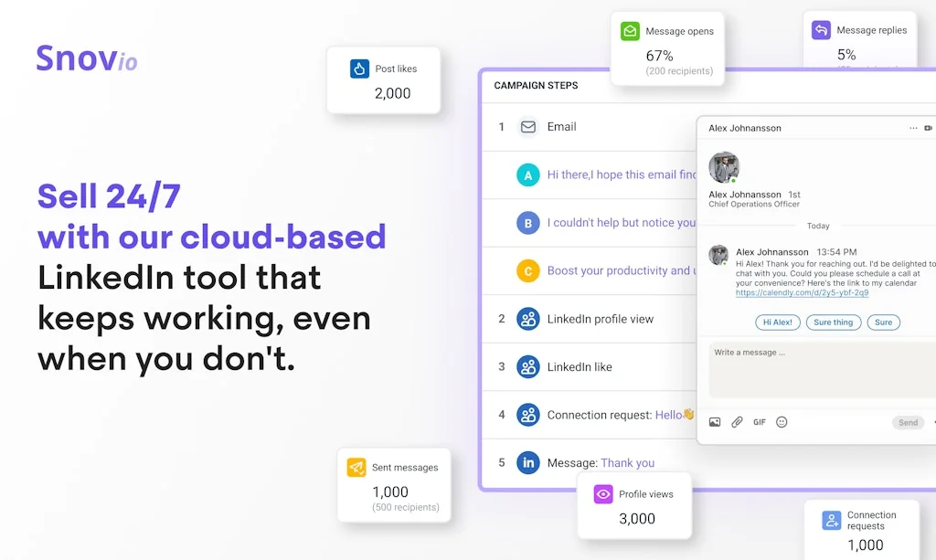
Task: Attach a file with the paperclip icon
Action: click(738, 422)
